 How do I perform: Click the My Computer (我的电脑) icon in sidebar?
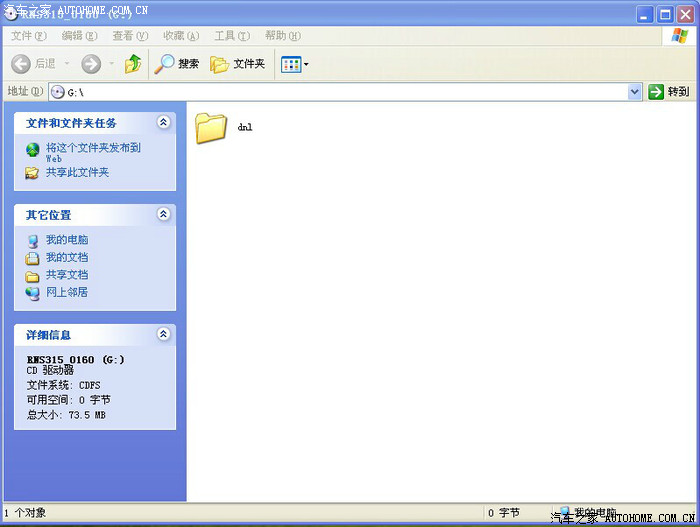33,240
